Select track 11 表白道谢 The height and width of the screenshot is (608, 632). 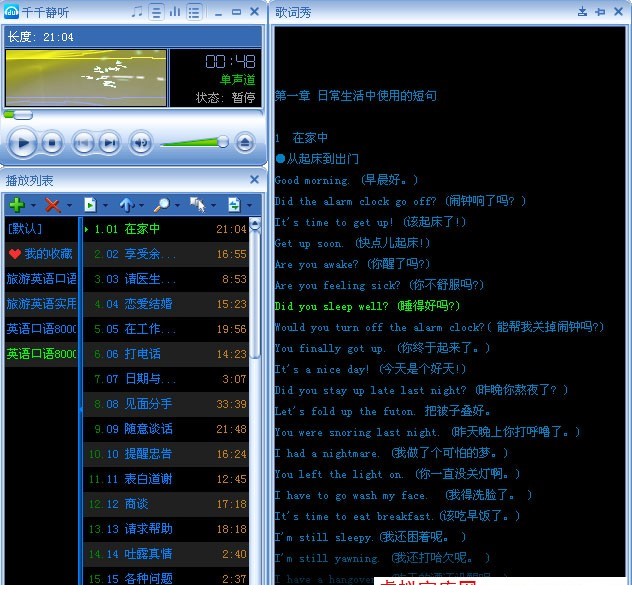[x=166, y=479]
